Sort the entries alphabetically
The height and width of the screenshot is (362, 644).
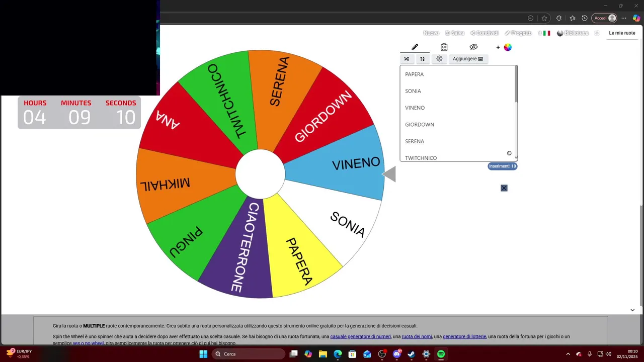click(x=422, y=59)
